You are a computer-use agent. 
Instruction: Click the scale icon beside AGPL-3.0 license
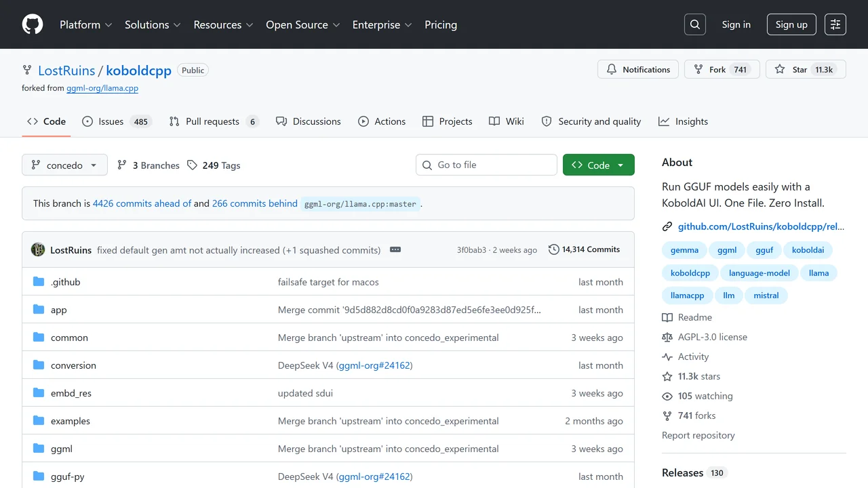coord(667,337)
